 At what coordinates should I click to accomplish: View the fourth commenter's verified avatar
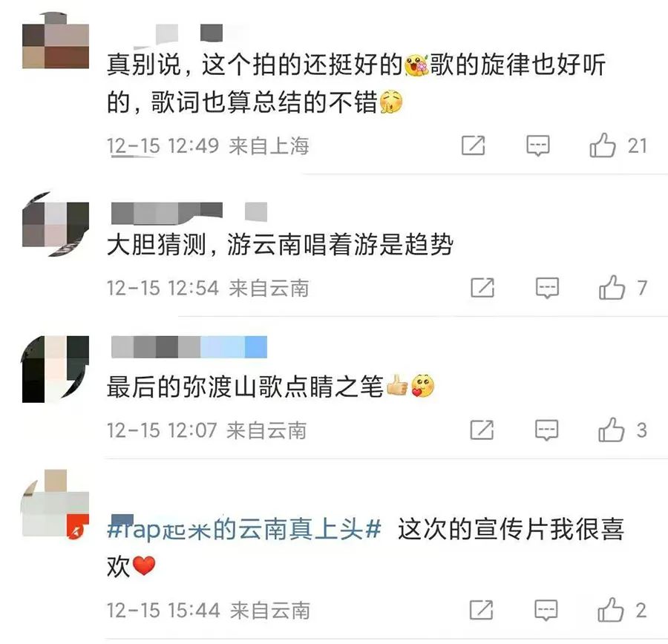(56, 505)
